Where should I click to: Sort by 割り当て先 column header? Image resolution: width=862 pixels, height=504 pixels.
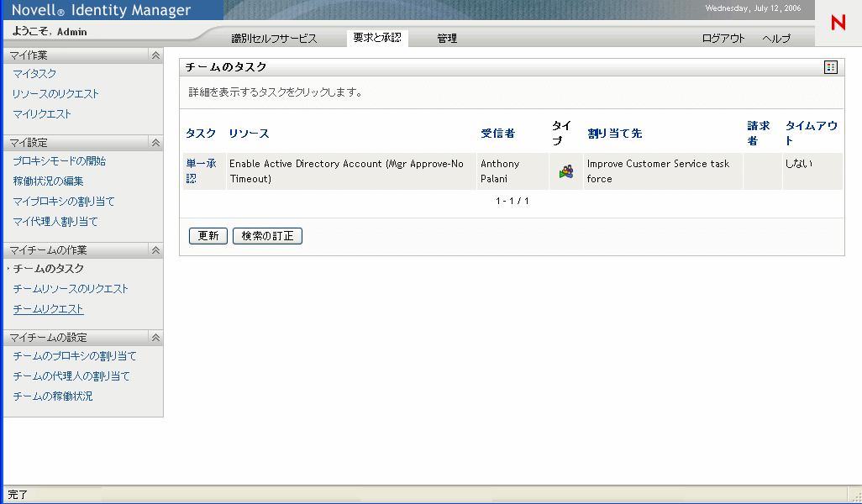[x=615, y=134]
